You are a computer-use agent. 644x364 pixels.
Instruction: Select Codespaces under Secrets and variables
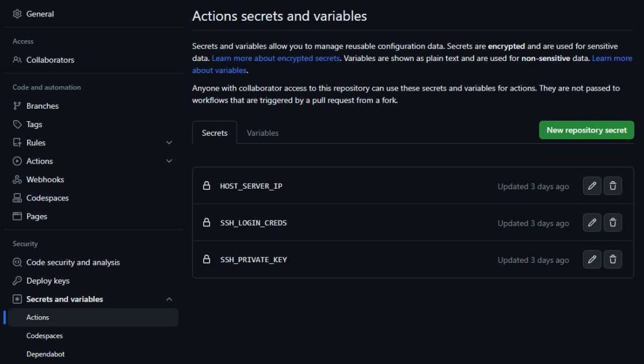tap(44, 336)
